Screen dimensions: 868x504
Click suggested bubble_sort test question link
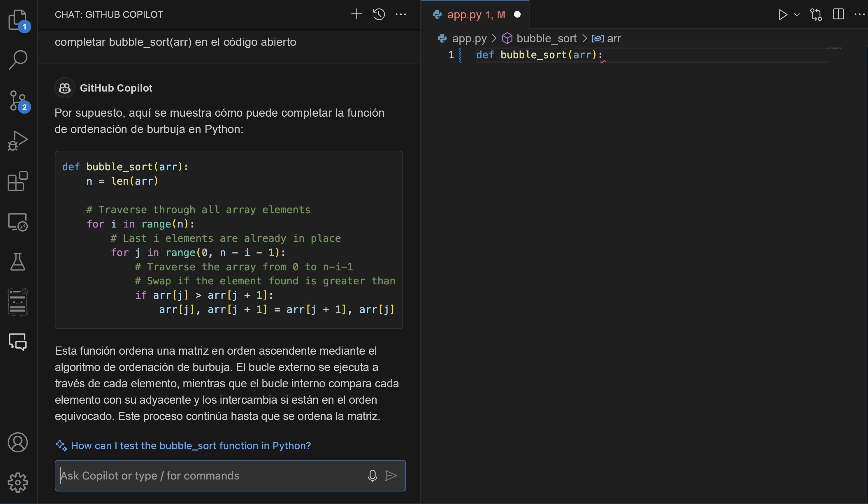coord(191,445)
